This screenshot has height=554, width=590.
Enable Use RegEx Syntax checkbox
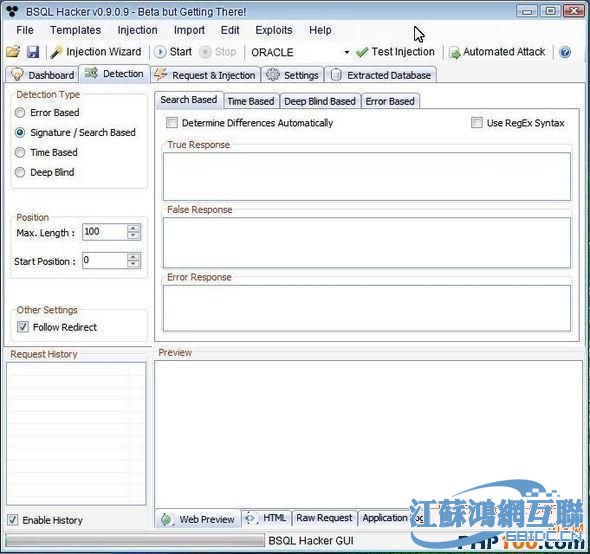[477, 123]
